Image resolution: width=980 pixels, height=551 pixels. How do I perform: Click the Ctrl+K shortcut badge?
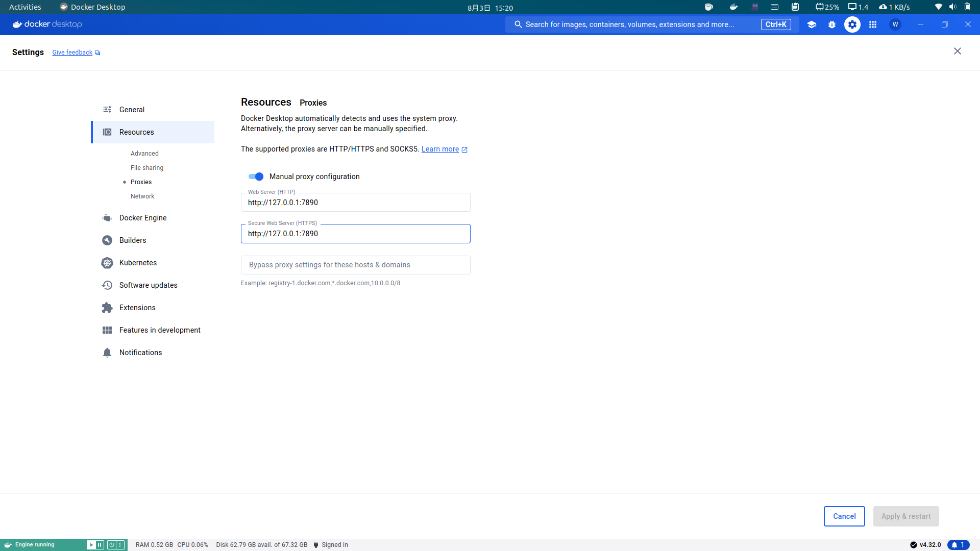coord(776,24)
